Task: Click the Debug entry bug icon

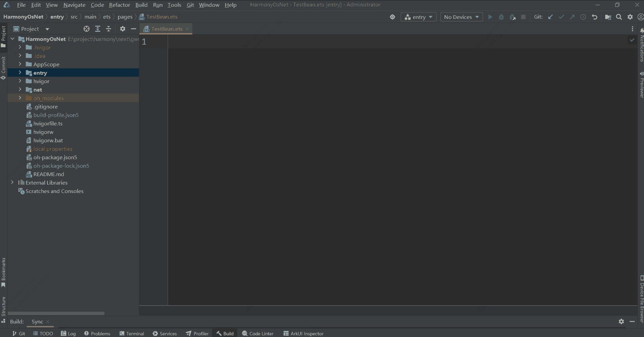Action: click(501, 17)
